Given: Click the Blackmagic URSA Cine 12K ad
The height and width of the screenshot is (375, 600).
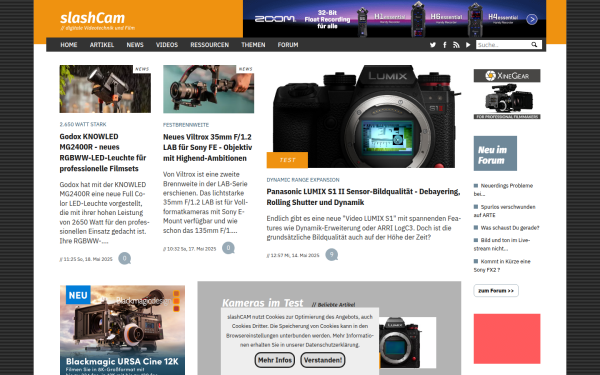Looking at the screenshot, I should click(x=122, y=330).
